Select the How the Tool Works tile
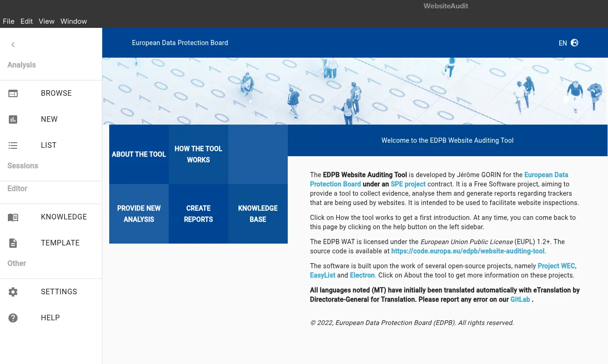This screenshot has height=364, width=608. [198, 154]
